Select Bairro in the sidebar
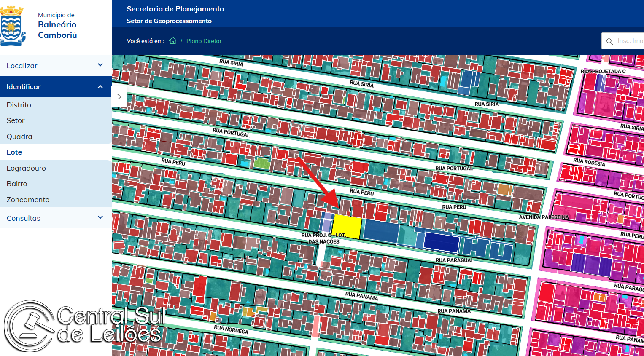The height and width of the screenshot is (356, 644). [17, 184]
